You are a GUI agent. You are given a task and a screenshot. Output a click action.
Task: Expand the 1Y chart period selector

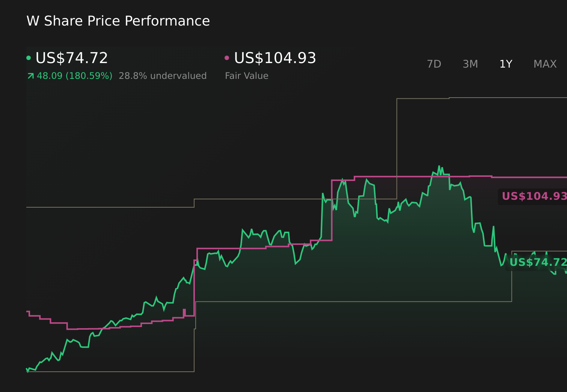coord(505,64)
